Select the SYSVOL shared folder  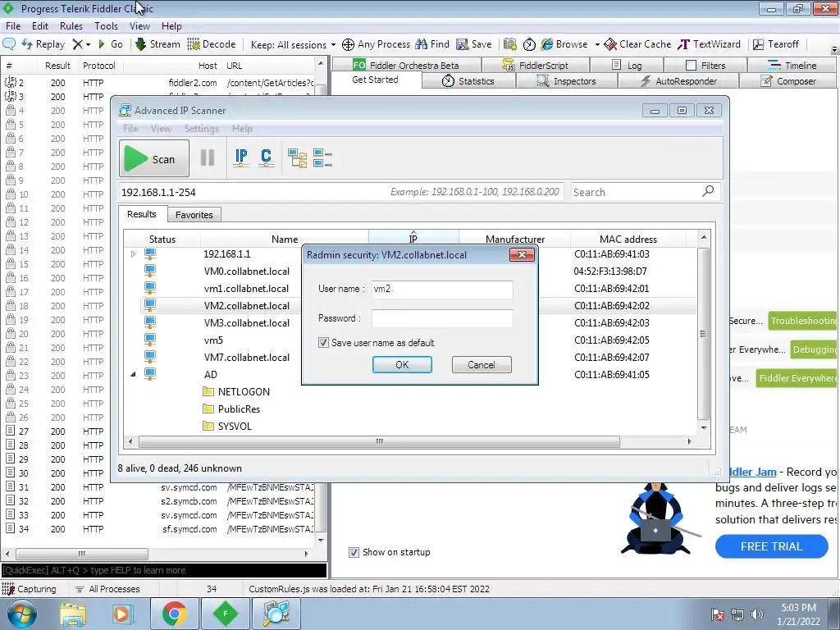tap(227, 426)
